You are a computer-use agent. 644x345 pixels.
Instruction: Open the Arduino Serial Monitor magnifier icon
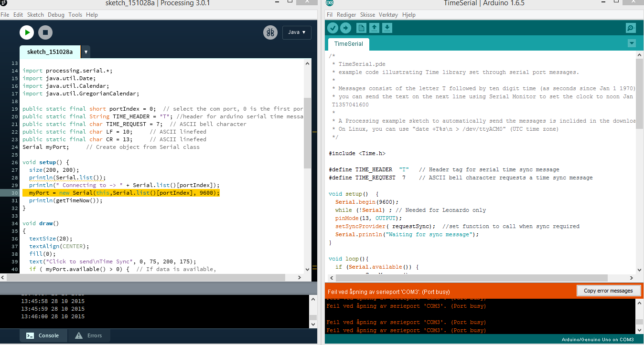(x=631, y=28)
